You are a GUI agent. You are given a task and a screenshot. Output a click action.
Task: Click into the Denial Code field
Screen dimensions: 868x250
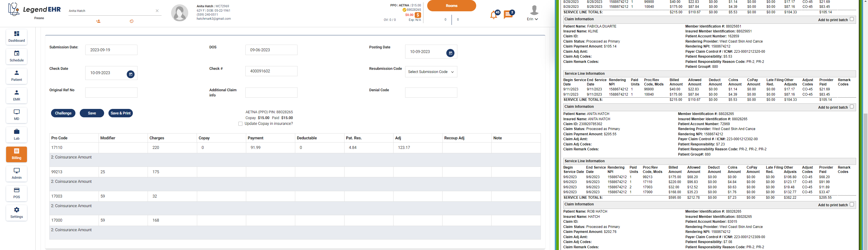(x=431, y=92)
